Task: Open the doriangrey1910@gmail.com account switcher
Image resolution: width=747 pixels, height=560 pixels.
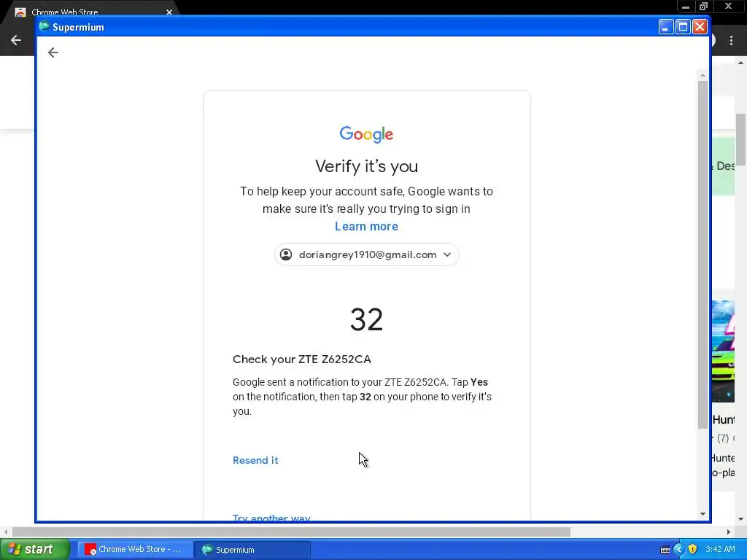Action: [x=366, y=254]
